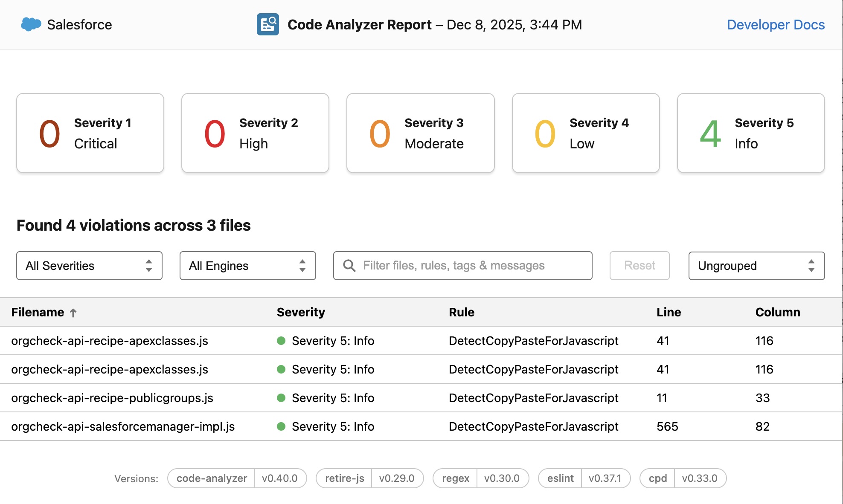Click the eslint v0.37.1 version pill
Viewport: 843px width, 504px height.
[584, 478]
